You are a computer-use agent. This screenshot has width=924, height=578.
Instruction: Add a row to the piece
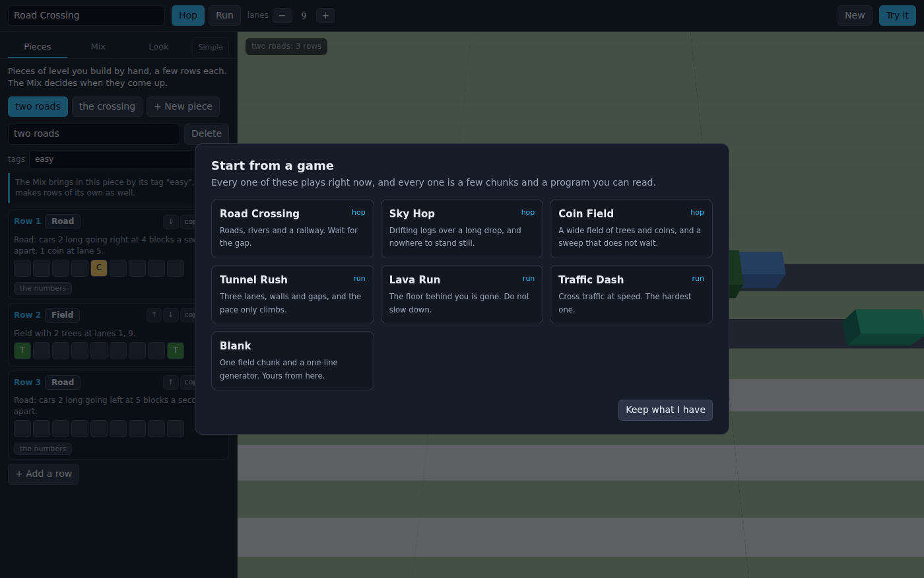44,474
